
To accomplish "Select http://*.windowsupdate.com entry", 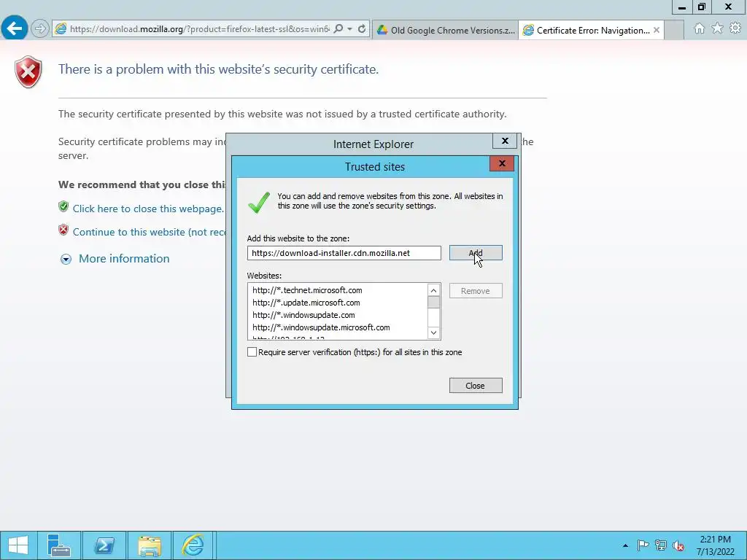I will [303, 315].
